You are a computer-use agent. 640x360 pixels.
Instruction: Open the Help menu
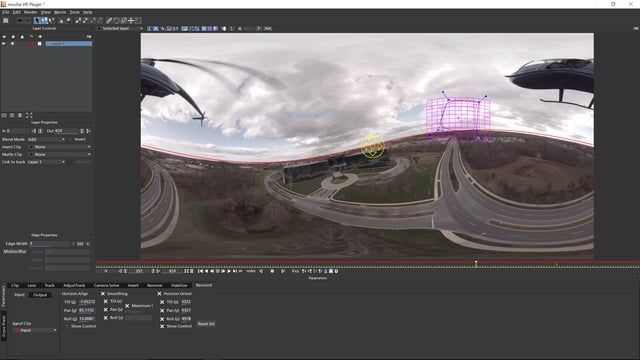click(87, 12)
